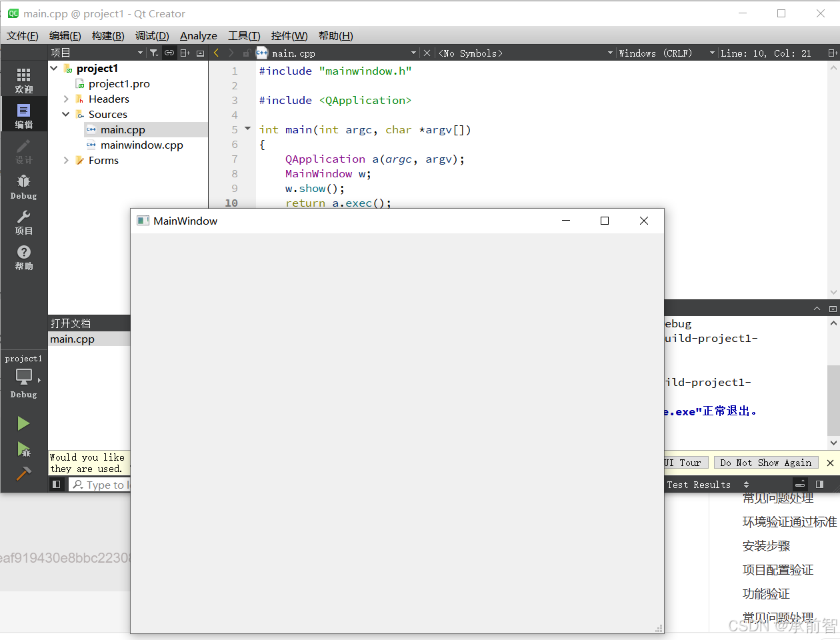Image resolution: width=840 pixels, height=640 pixels.
Task: Open 功能验证 link on the webpage
Action: tap(766, 594)
